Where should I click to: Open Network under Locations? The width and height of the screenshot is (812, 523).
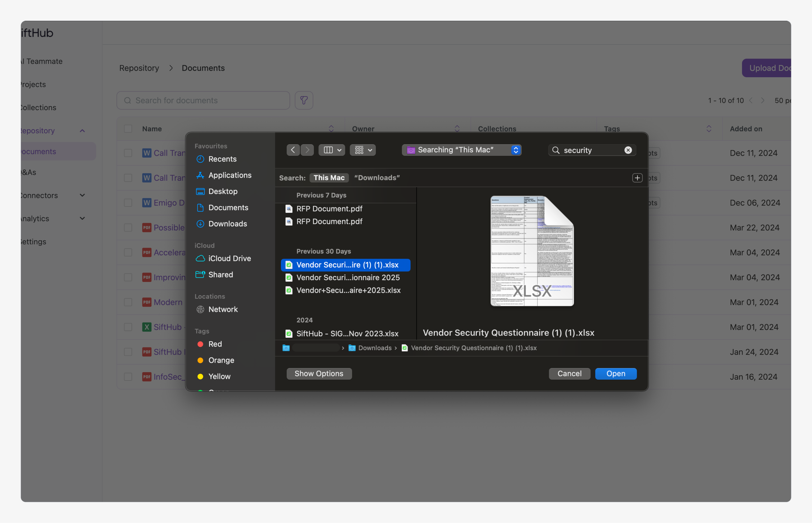point(223,309)
